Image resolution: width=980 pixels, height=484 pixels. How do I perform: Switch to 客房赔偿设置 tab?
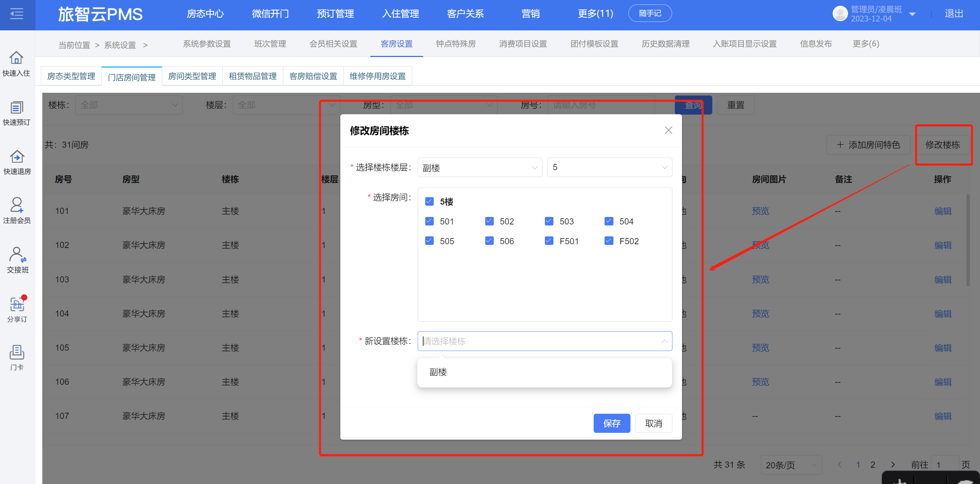click(313, 76)
